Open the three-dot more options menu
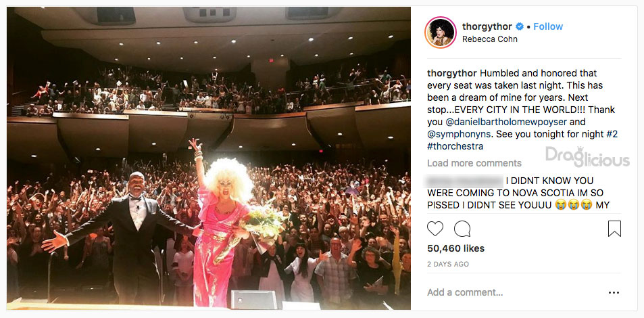 click(614, 292)
